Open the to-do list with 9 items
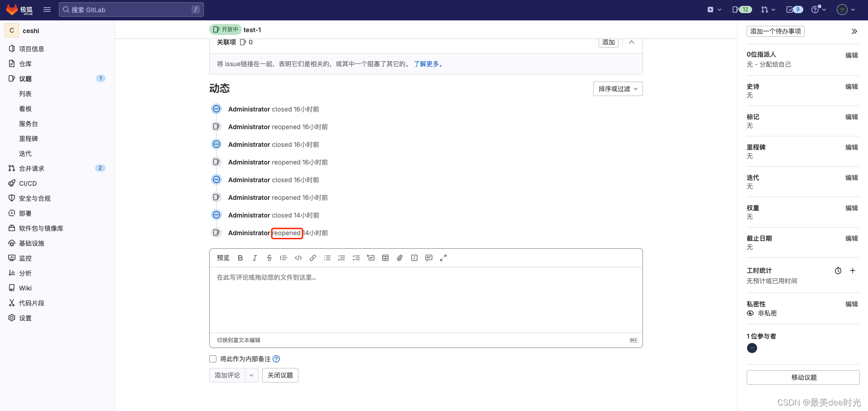The width and height of the screenshot is (868, 411). 793,9
